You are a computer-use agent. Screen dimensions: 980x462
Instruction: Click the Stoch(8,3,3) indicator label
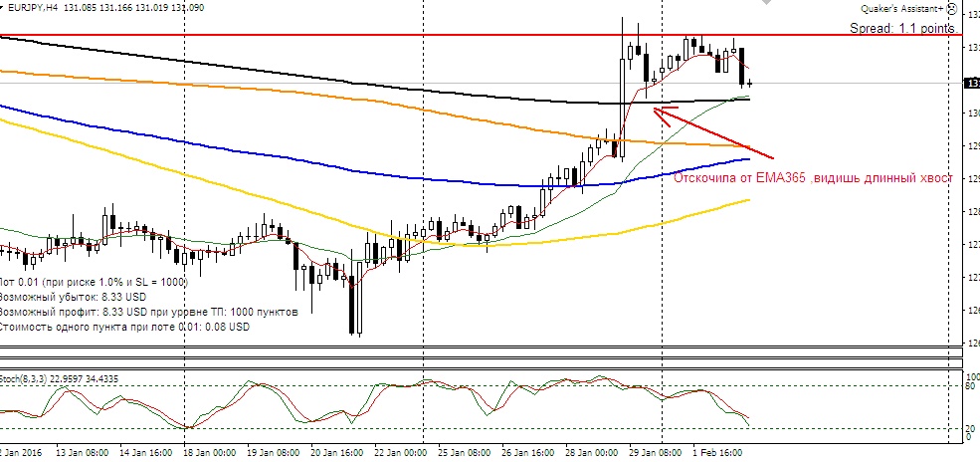click(60, 378)
